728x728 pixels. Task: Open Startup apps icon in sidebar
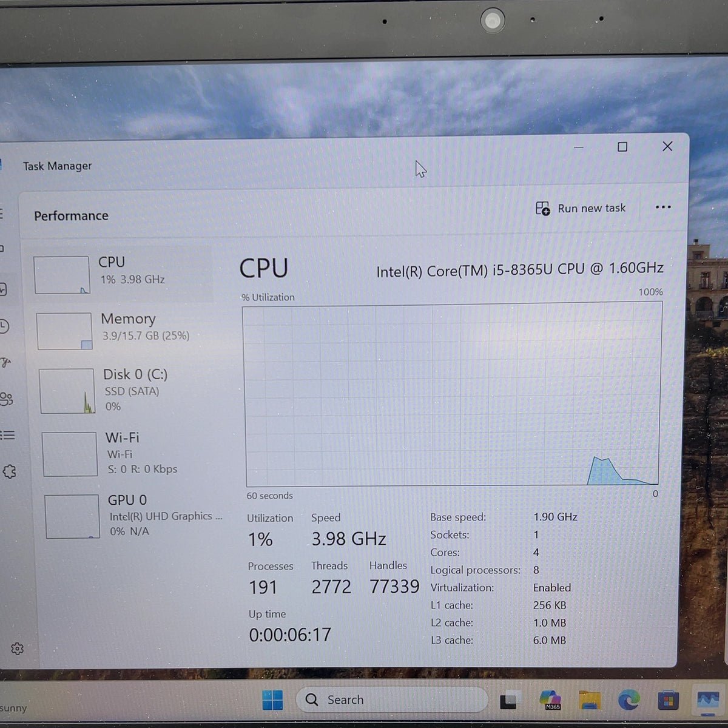[5, 362]
